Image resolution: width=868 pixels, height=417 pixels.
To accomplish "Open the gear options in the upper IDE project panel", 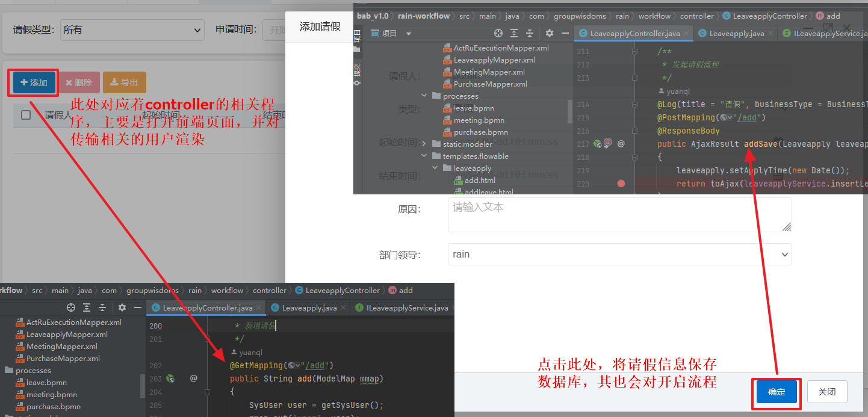I will (549, 33).
